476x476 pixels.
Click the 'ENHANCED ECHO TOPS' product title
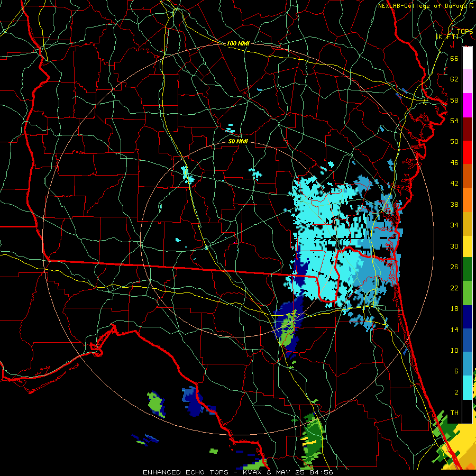pyautogui.click(x=186, y=472)
